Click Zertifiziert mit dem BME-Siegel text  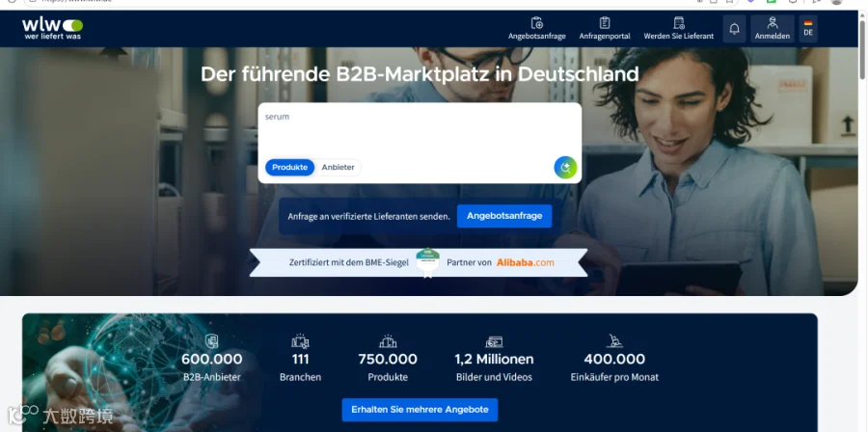(349, 262)
